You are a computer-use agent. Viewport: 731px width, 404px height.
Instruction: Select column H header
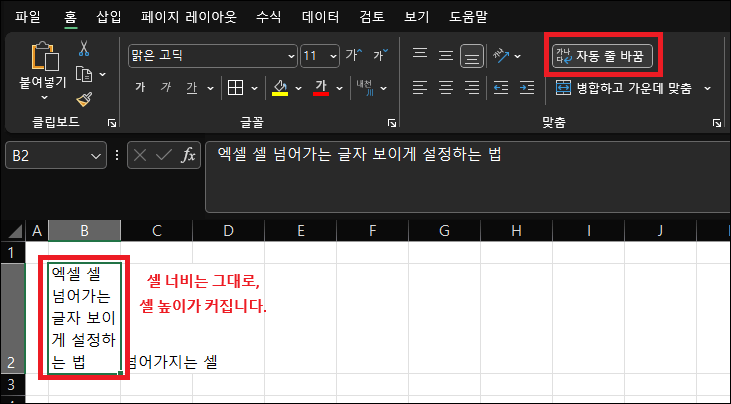[x=517, y=231]
